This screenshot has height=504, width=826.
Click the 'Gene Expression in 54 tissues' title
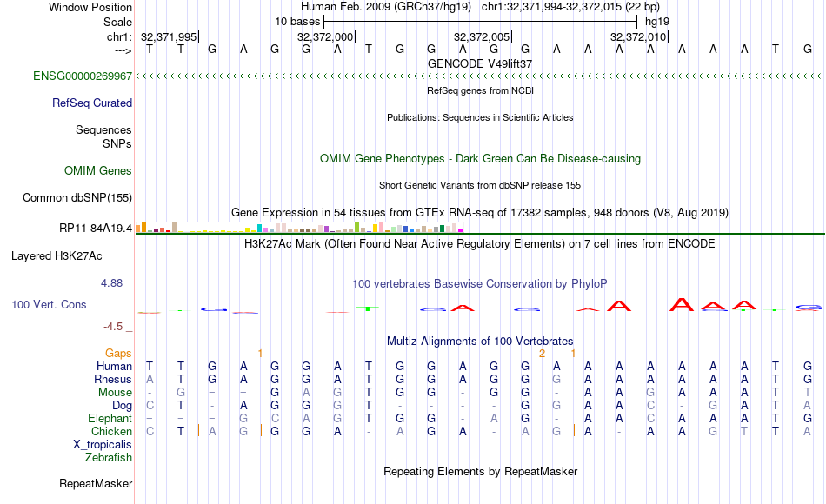click(480, 213)
